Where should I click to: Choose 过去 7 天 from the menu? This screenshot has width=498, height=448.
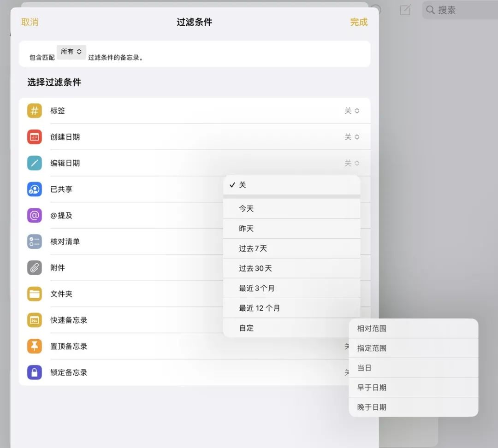[291, 248]
